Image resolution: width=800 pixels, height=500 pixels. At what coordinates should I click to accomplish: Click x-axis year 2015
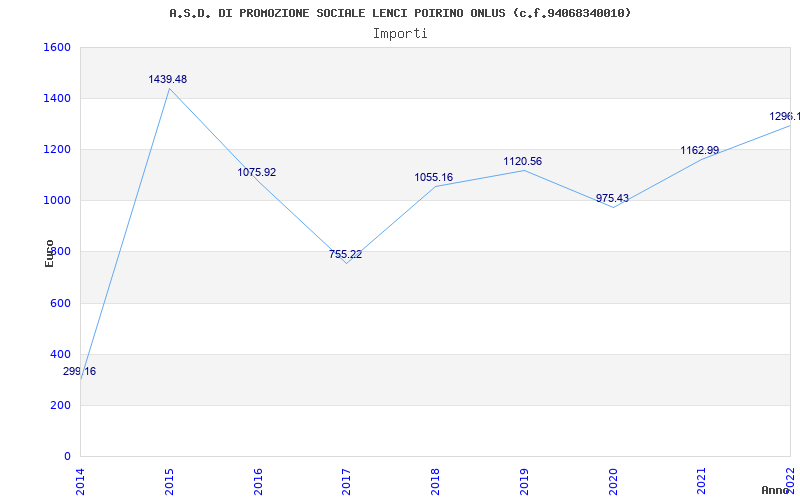(x=170, y=481)
